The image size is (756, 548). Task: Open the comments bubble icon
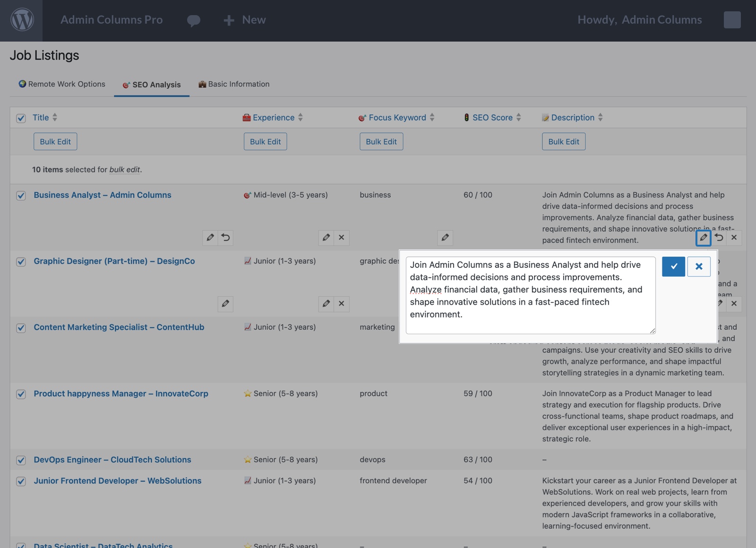click(x=193, y=20)
